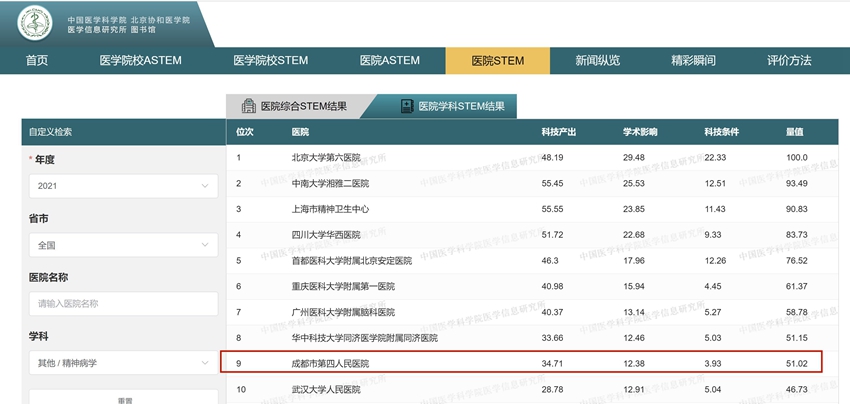
Task: Click the 科技产出 column header
Action: (x=559, y=132)
